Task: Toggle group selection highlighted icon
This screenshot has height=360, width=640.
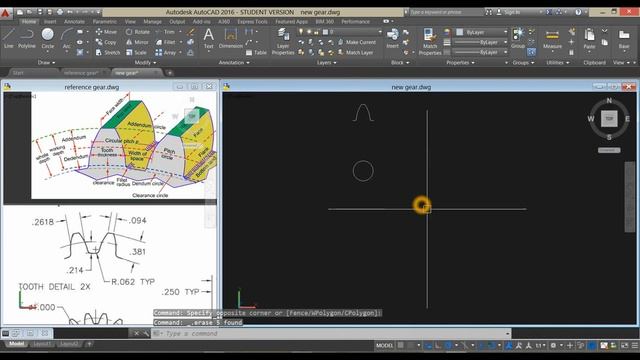Action: tap(531, 52)
